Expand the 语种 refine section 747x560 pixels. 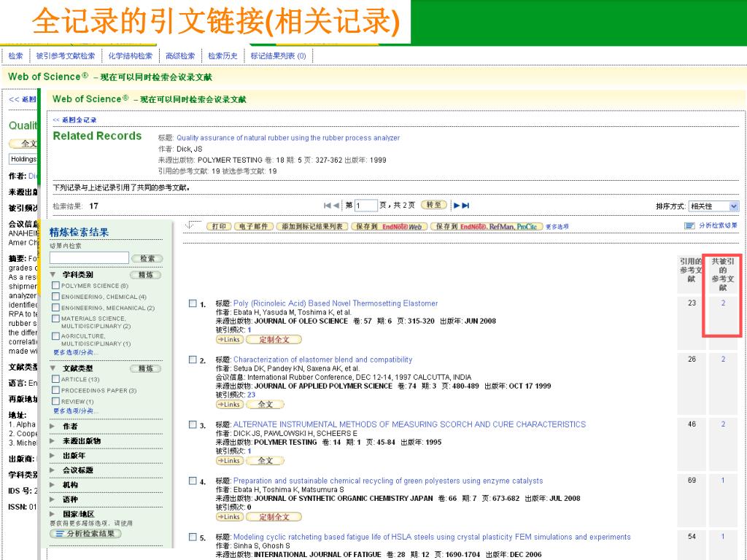[x=53, y=499]
